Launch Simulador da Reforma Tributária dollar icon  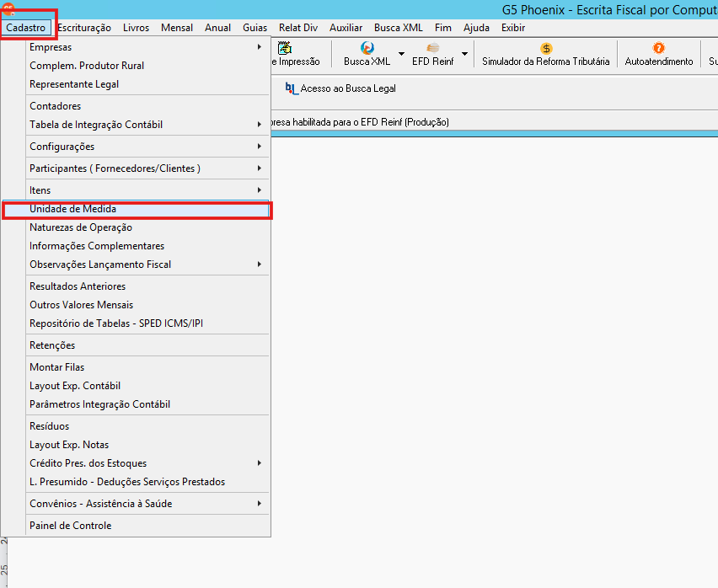(x=546, y=48)
